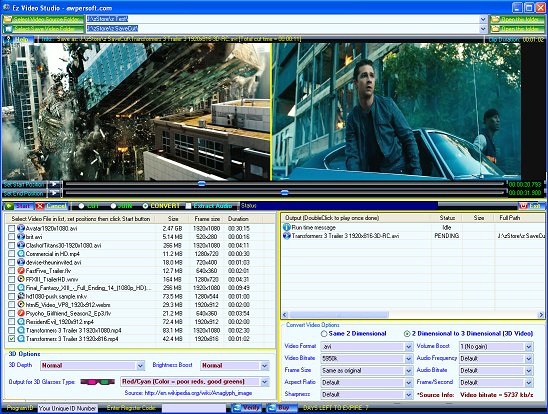Viewport: 548px width, 414px height.
Task: Click the Frame size column header
Action: 207,219
